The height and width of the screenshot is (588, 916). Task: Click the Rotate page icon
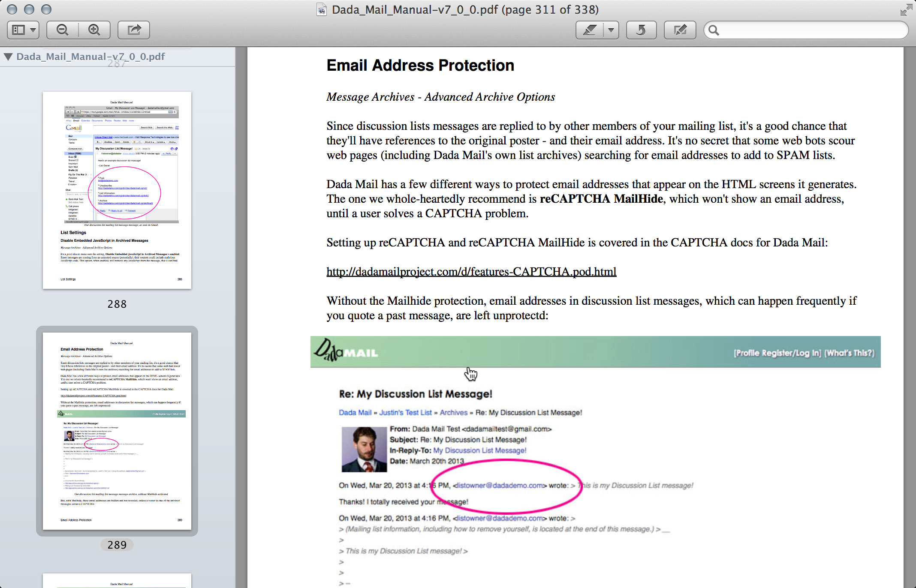pyautogui.click(x=641, y=30)
